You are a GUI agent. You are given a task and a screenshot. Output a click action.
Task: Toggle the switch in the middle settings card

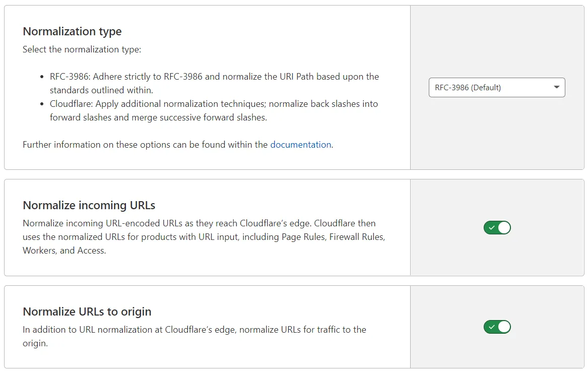(x=497, y=228)
